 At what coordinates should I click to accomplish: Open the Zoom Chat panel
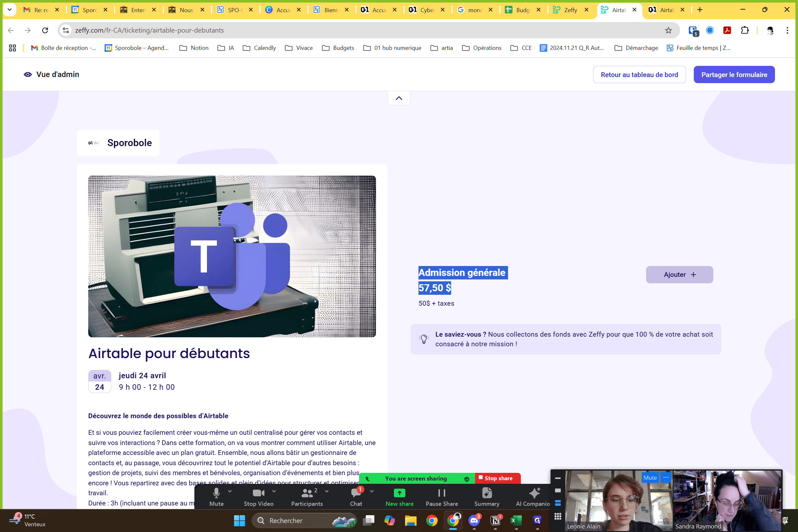356,497
